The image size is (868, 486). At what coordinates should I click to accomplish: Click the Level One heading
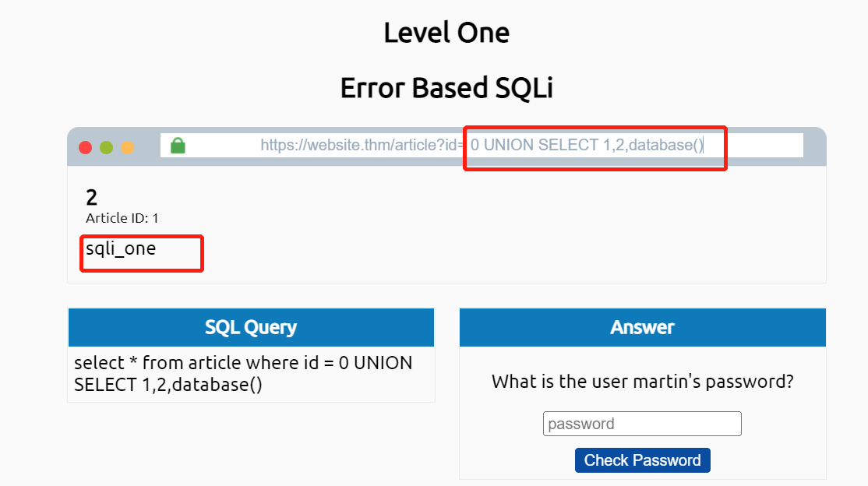[446, 33]
